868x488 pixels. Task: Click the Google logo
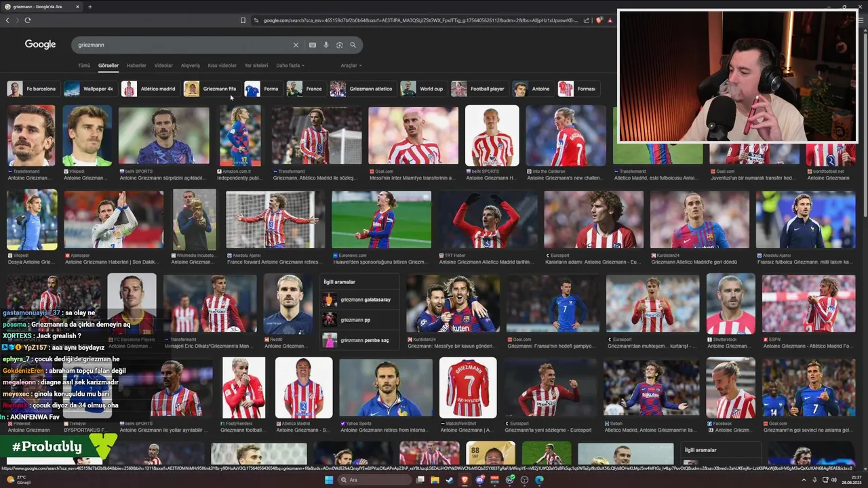point(40,44)
